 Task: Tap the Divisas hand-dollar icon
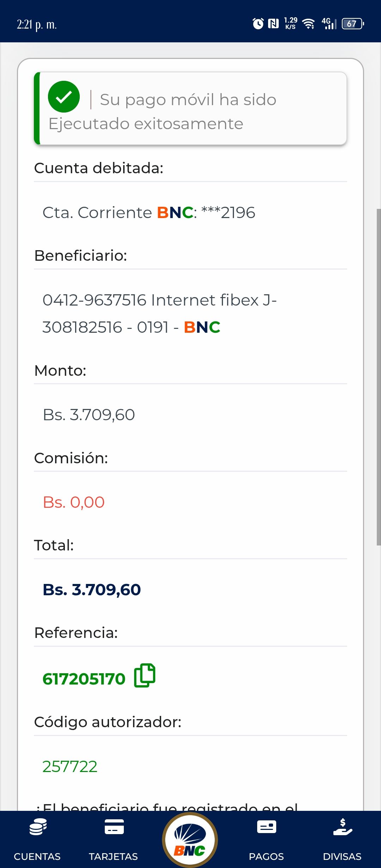(x=342, y=827)
